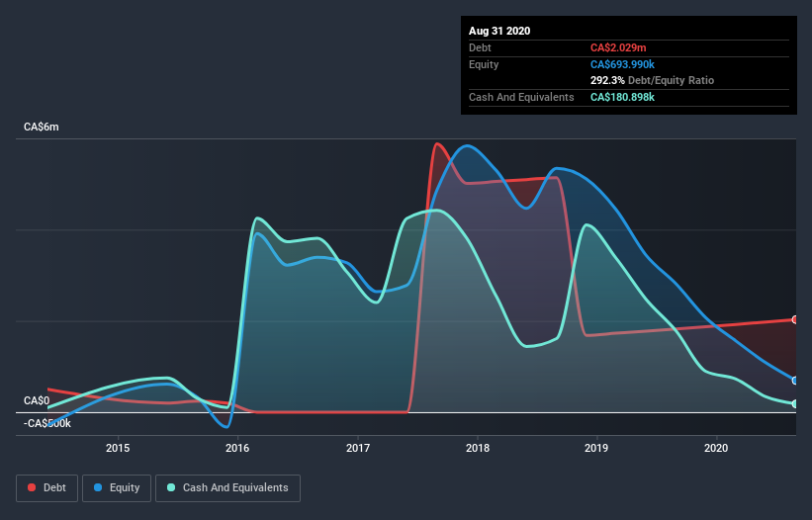Click the 2019 x-axis label
This screenshot has width=812, height=520.
pos(596,448)
